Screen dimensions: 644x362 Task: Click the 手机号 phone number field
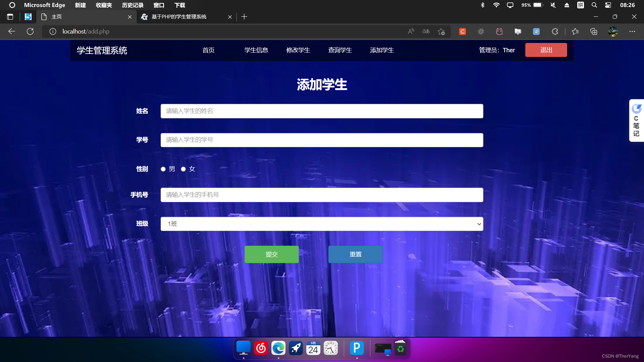tap(322, 195)
